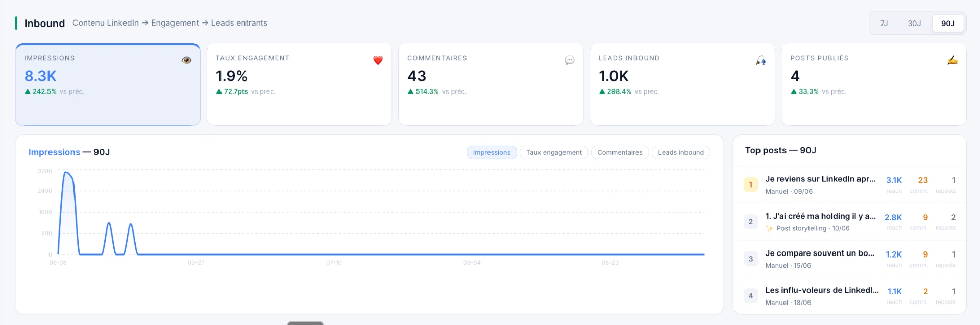Click the rank 1 badge in Top posts
980x325 pixels.
tap(751, 184)
